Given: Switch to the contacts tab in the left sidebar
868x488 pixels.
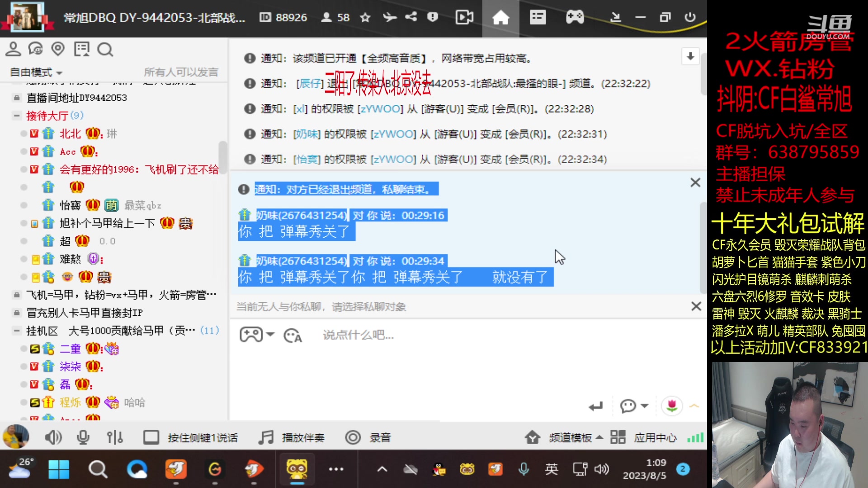Looking at the screenshot, I should click(13, 49).
